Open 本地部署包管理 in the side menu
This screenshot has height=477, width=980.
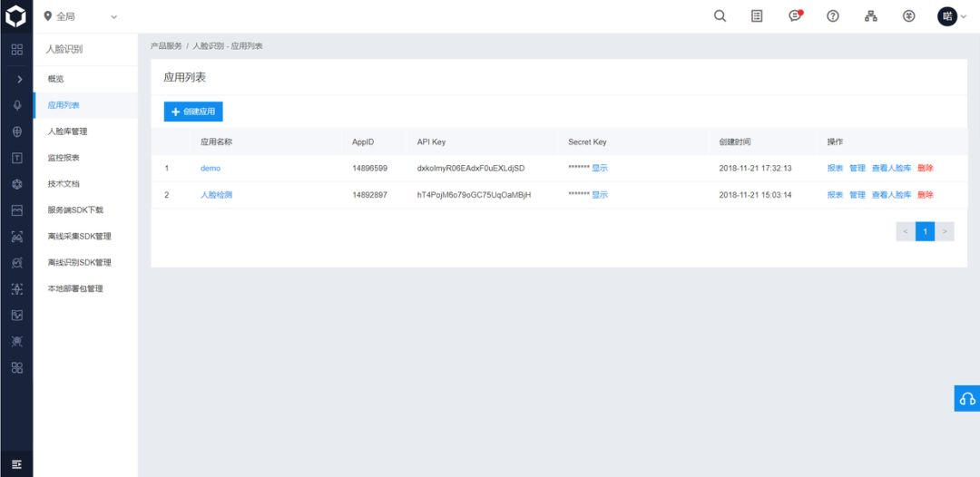point(85,289)
